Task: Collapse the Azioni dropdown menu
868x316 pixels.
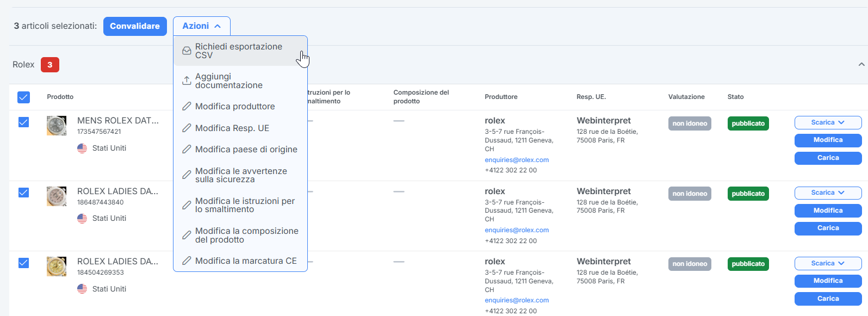Action: 202,26
